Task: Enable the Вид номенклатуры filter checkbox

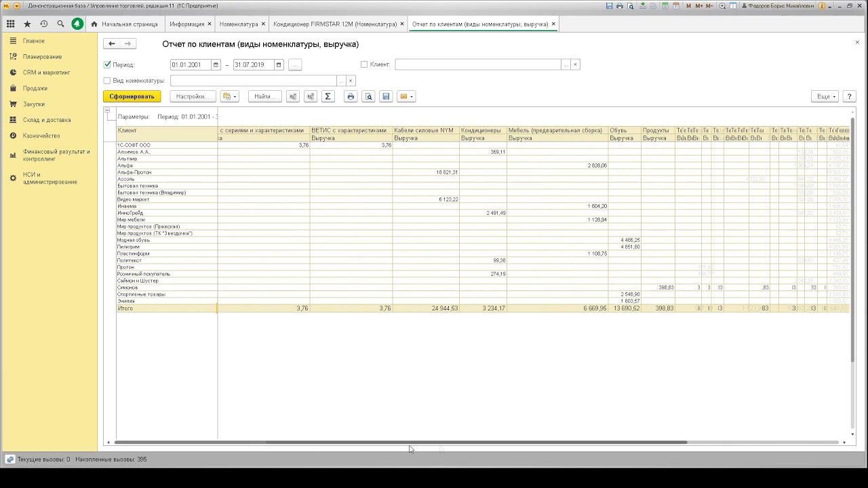Action: (x=107, y=81)
